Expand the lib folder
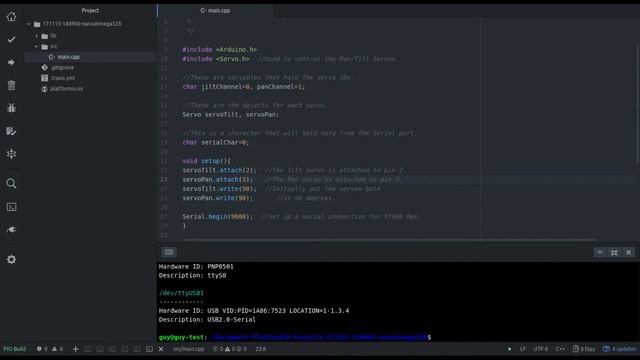The height and width of the screenshot is (360, 640). [37, 36]
